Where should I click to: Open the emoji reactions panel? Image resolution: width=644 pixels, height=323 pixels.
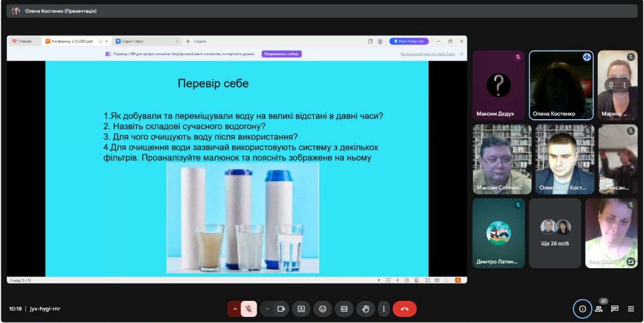pos(323,309)
